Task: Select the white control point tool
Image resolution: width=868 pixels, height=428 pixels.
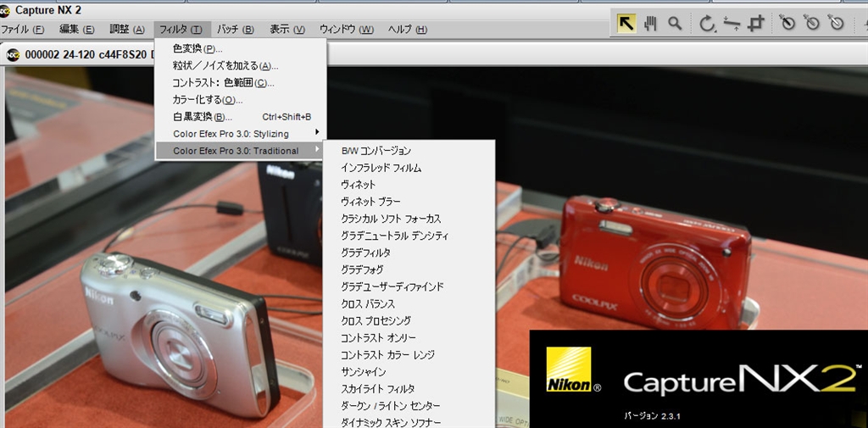Action: coord(836,23)
